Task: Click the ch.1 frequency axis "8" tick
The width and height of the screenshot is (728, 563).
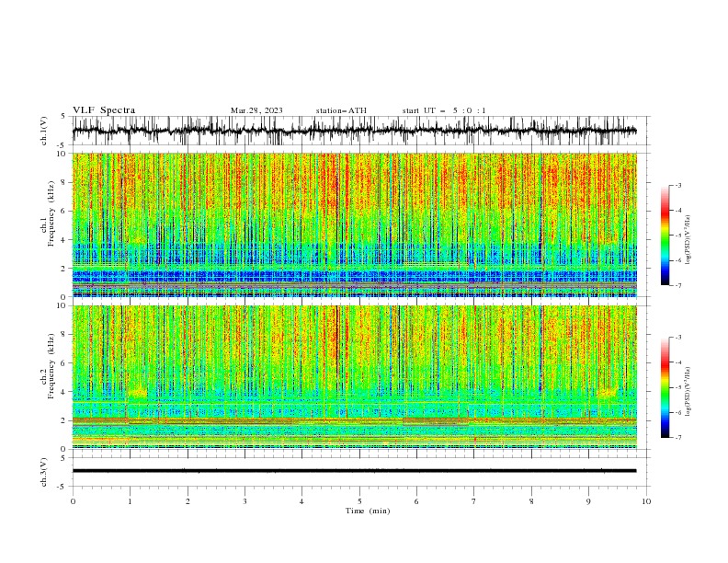Action: [x=63, y=182]
